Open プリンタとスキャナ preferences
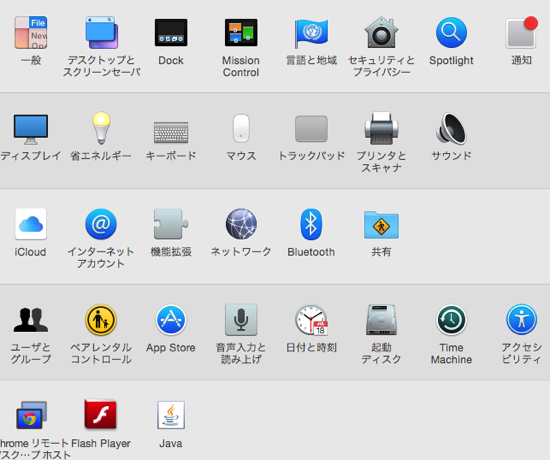This screenshot has height=460, width=550. point(381,128)
